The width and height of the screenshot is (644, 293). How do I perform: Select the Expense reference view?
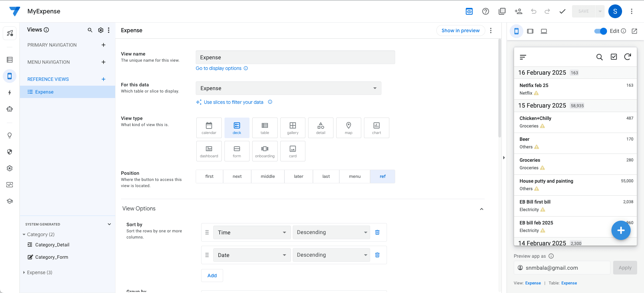coord(68,92)
